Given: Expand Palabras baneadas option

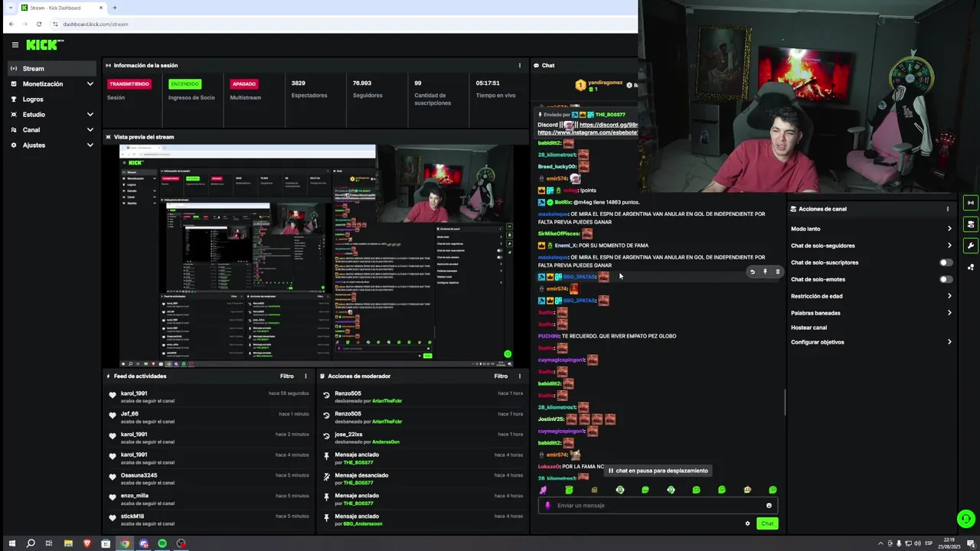Looking at the screenshot, I should click(x=871, y=313).
